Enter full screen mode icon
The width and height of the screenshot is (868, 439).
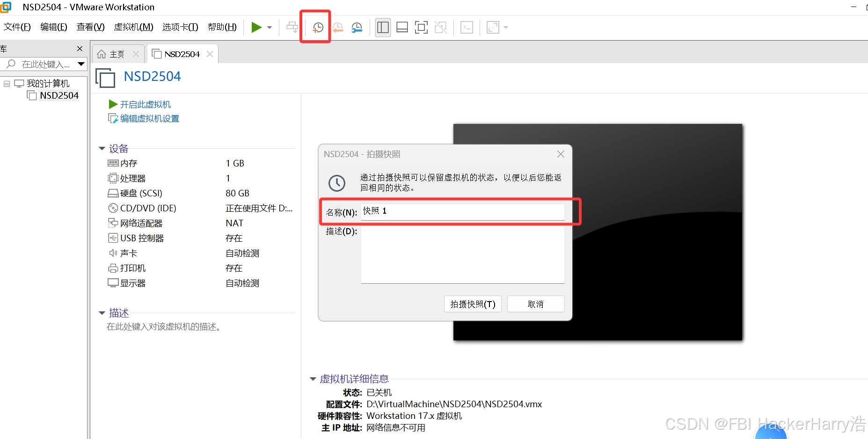point(421,28)
